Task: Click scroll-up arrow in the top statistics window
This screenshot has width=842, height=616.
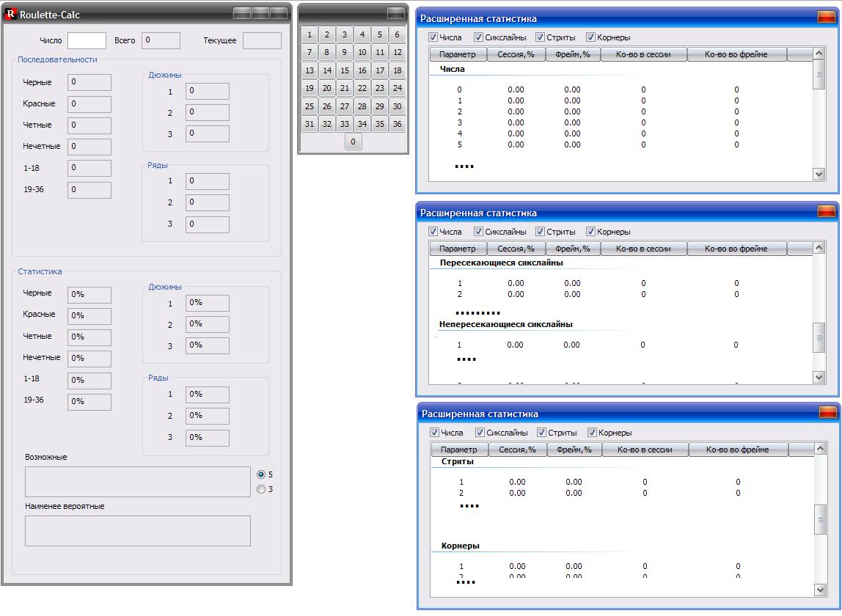Action: coord(819,54)
